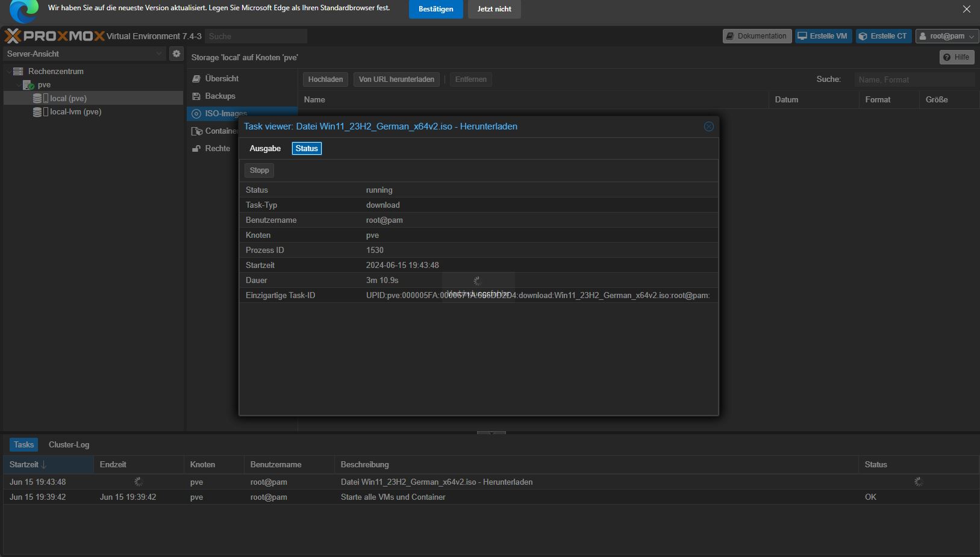Select the pve node in the tree
Screen dimensions: 980x557
click(x=44, y=85)
